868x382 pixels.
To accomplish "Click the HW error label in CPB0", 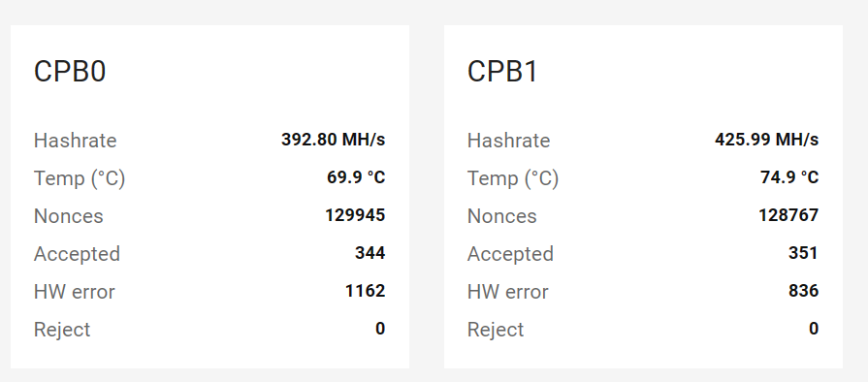I will click(x=74, y=292).
